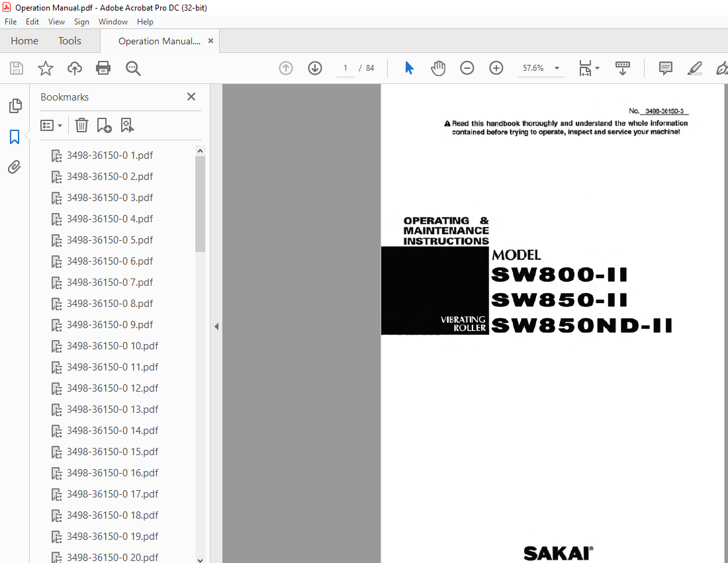Open bookmark 3498-36150-0 19.pdf
This screenshot has height=563, width=728.
pyautogui.click(x=113, y=537)
